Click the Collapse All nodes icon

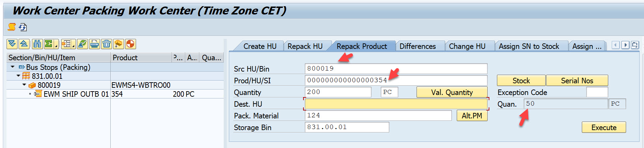coord(24,44)
